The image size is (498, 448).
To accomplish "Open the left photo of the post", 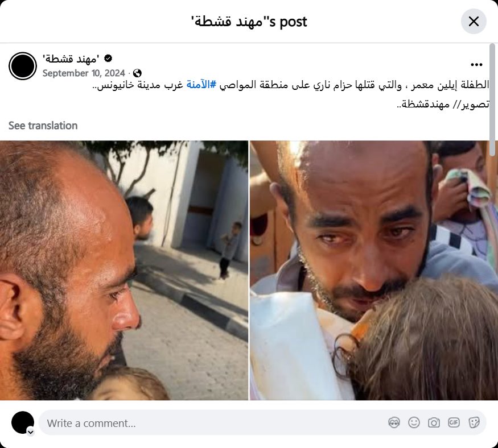I will [124, 270].
